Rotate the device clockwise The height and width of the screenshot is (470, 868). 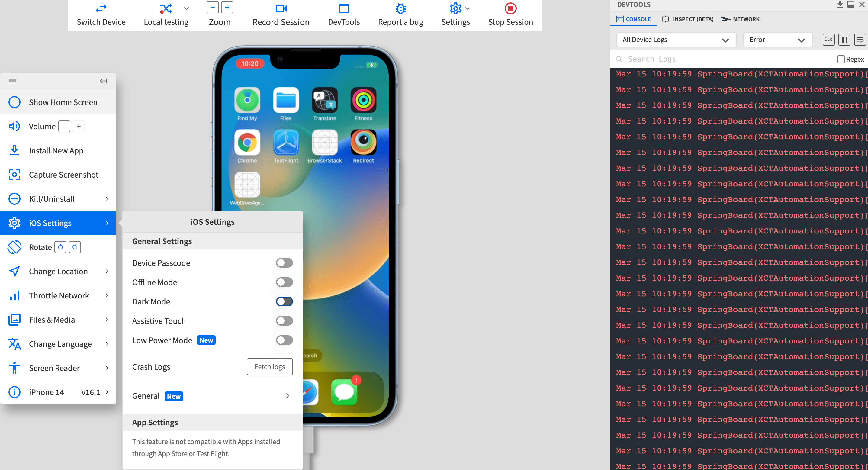point(75,247)
